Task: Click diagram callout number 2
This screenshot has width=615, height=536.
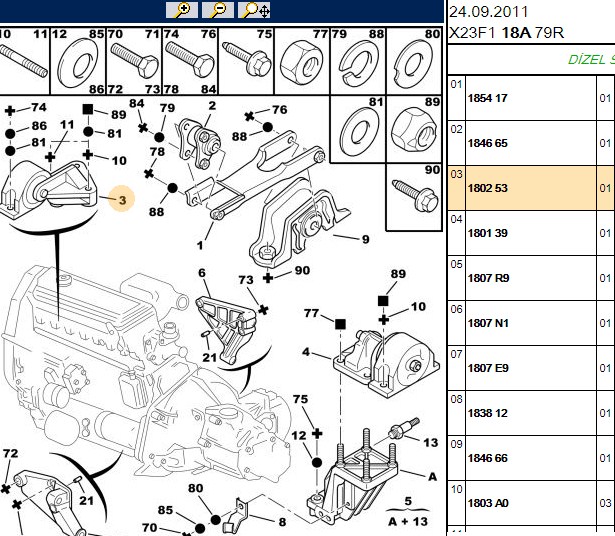Action: tap(212, 105)
